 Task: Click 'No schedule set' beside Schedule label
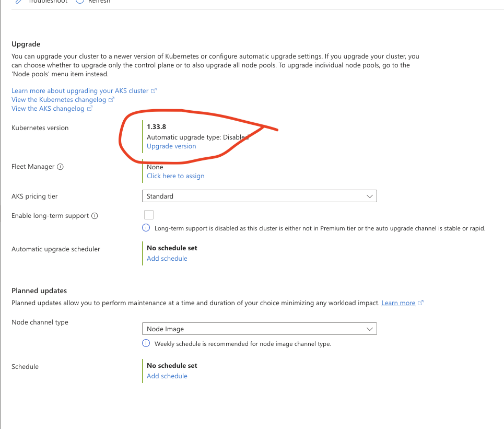tap(172, 366)
